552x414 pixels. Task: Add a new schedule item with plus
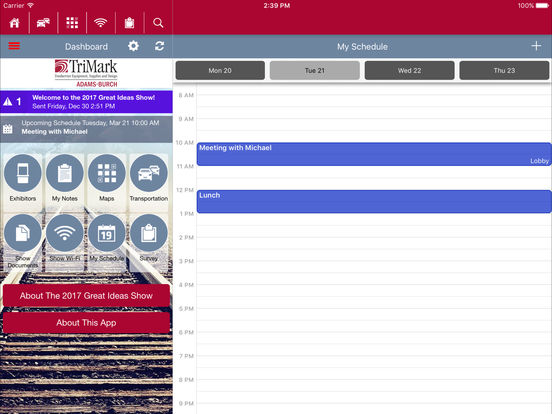click(536, 46)
